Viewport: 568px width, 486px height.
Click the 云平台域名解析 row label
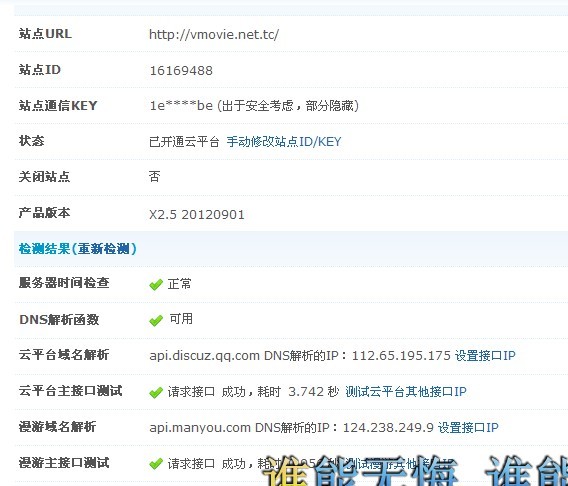[x=64, y=355]
